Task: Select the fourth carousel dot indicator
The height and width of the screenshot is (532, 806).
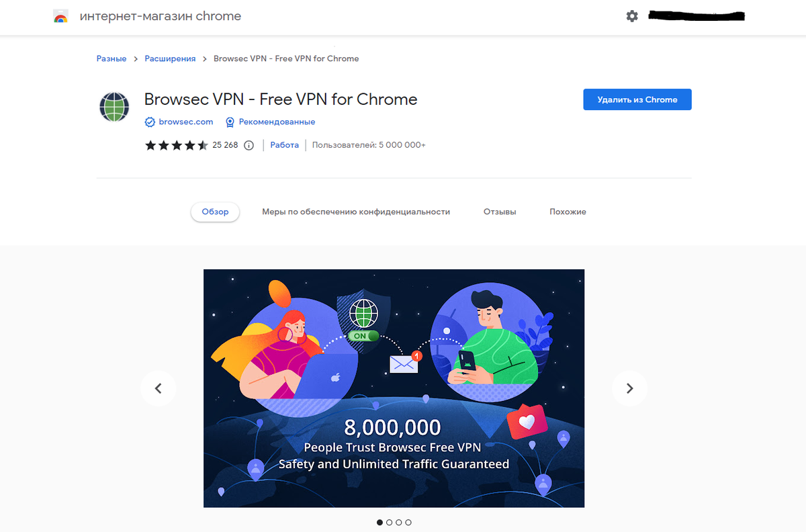Action: click(408, 522)
